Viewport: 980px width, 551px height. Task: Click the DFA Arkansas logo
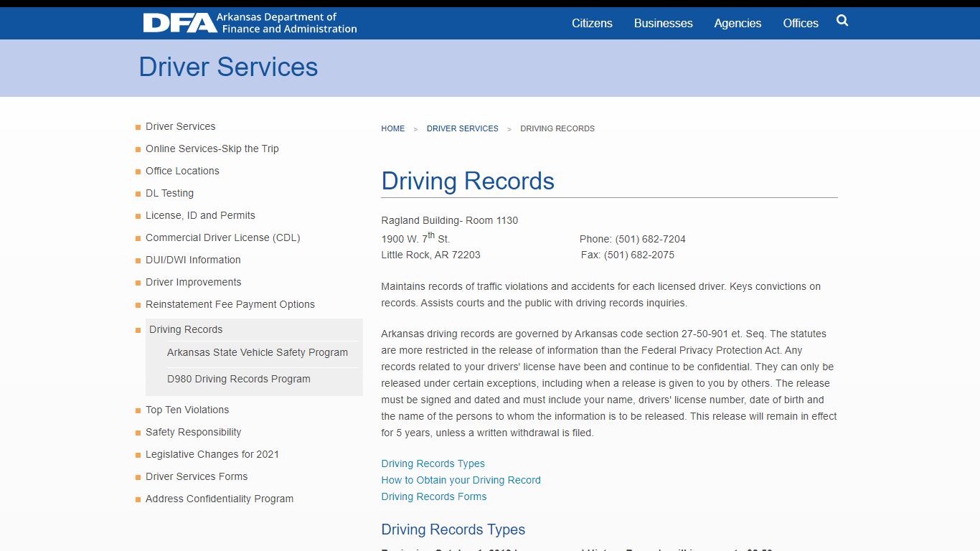click(x=250, y=23)
